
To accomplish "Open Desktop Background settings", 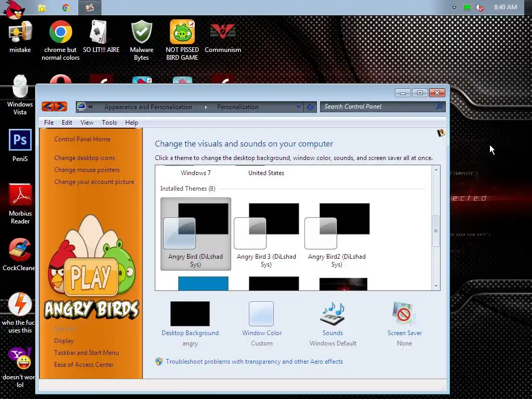I will tap(190, 324).
